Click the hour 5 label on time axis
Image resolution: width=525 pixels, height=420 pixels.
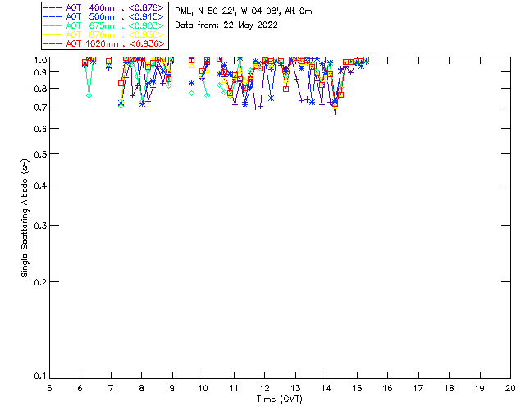click(49, 389)
